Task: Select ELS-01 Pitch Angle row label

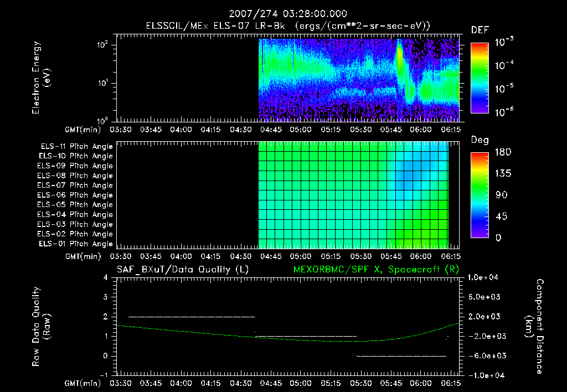Action: [x=76, y=244]
